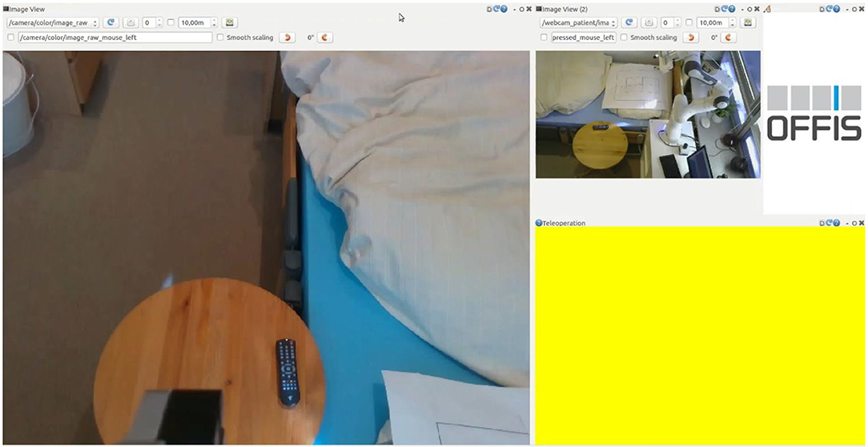The height and width of the screenshot is (447, 868).
Task: Decrease 10,00m max range in Image View (2)
Action: click(x=733, y=26)
